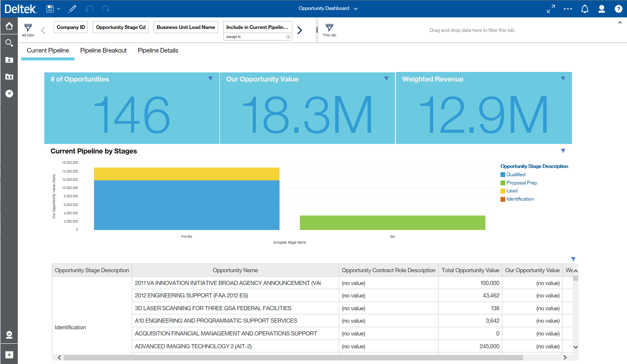
Task: Open the user profile icon
Action: [602, 9]
